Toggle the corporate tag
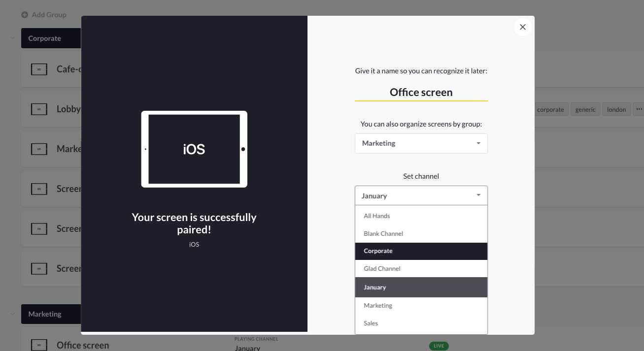This screenshot has height=351, width=644. (x=550, y=109)
